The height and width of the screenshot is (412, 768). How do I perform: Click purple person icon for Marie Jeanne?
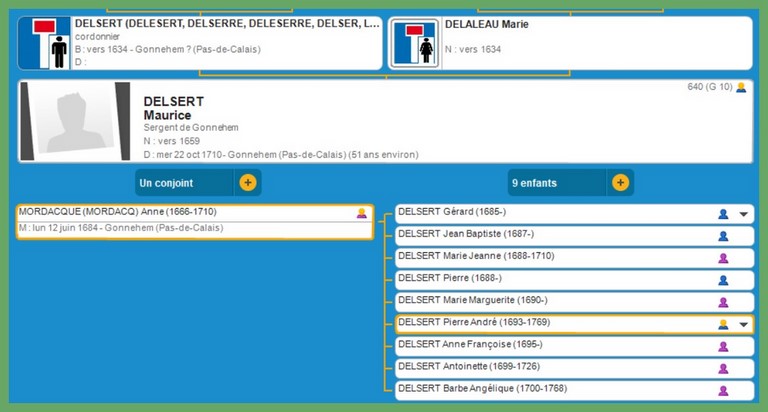click(x=723, y=258)
